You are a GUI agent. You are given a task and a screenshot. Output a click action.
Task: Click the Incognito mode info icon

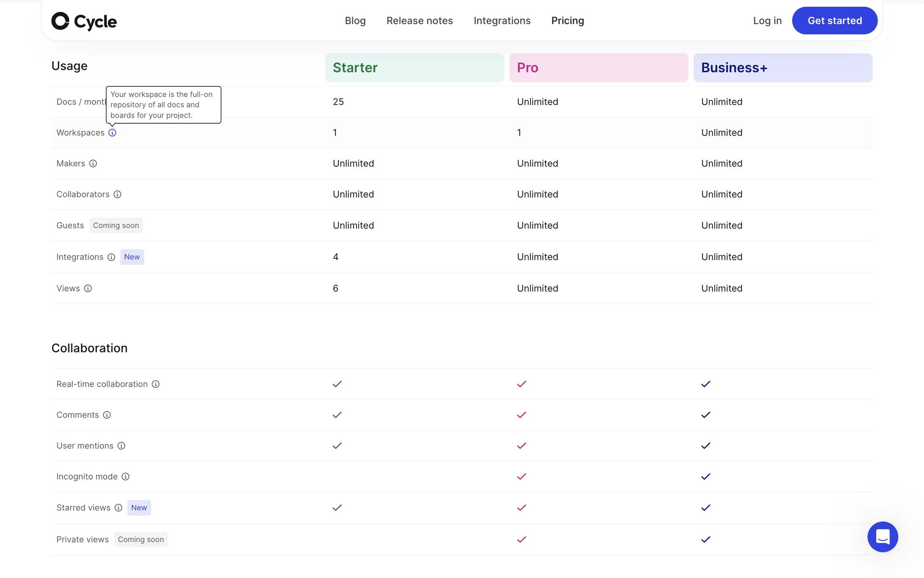click(125, 476)
